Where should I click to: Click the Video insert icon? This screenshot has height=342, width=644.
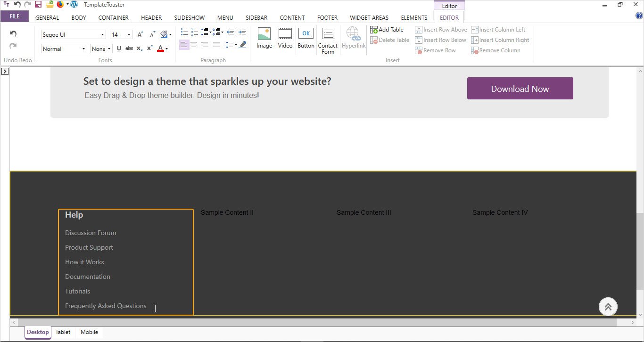(285, 38)
